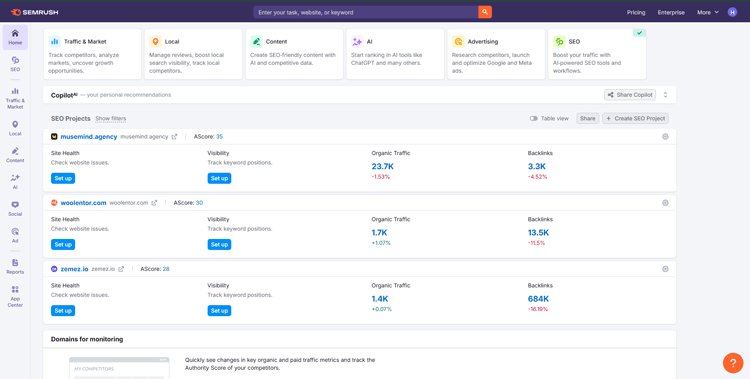
Task: Click Backlinks value 3.3K
Action: tap(537, 167)
